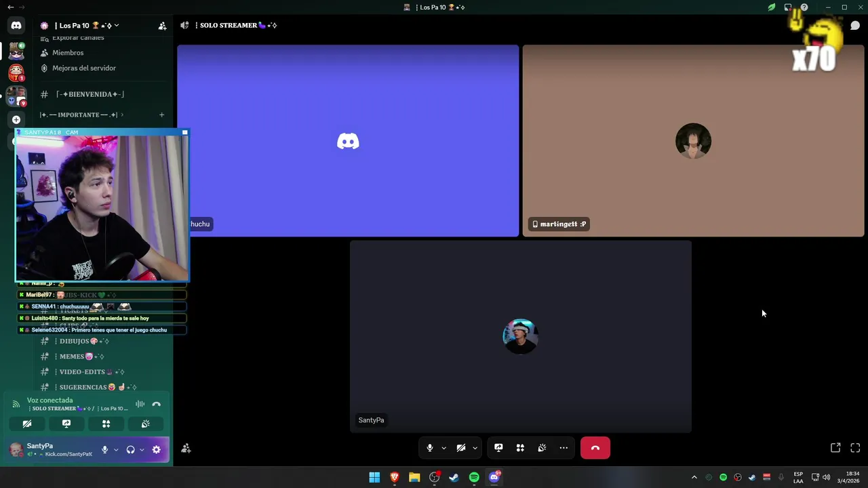Open Discord direct messages home icon
868x488 pixels.
pos(16,26)
